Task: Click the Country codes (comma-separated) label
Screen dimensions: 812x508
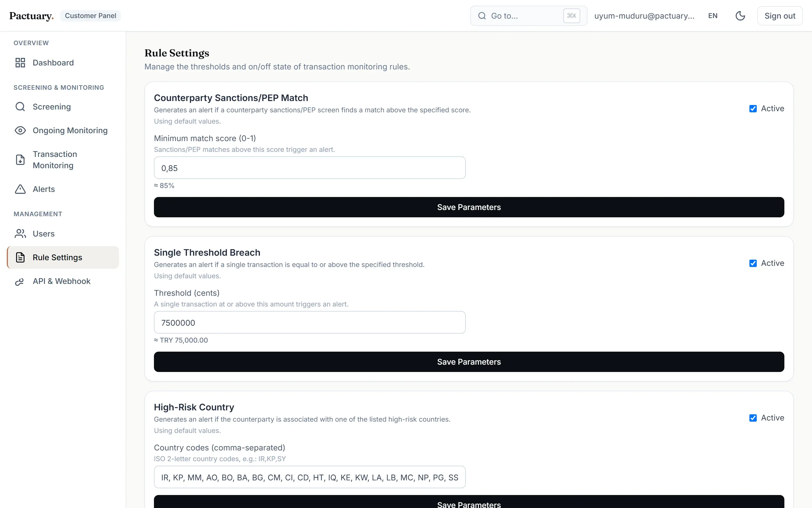Action: pyautogui.click(x=219, y=448)
